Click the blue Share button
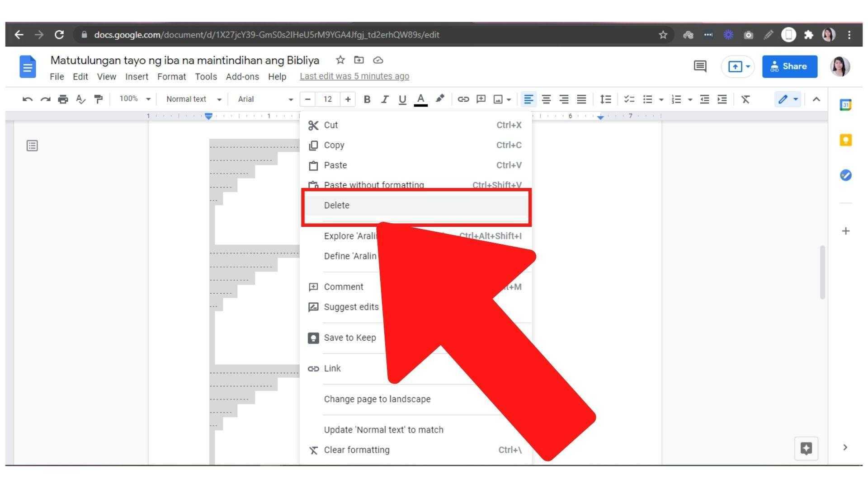 coord(789,66)
